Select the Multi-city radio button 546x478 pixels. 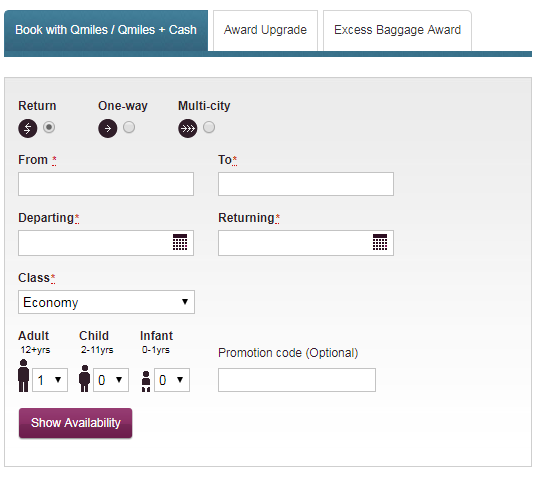pos(209,127)
